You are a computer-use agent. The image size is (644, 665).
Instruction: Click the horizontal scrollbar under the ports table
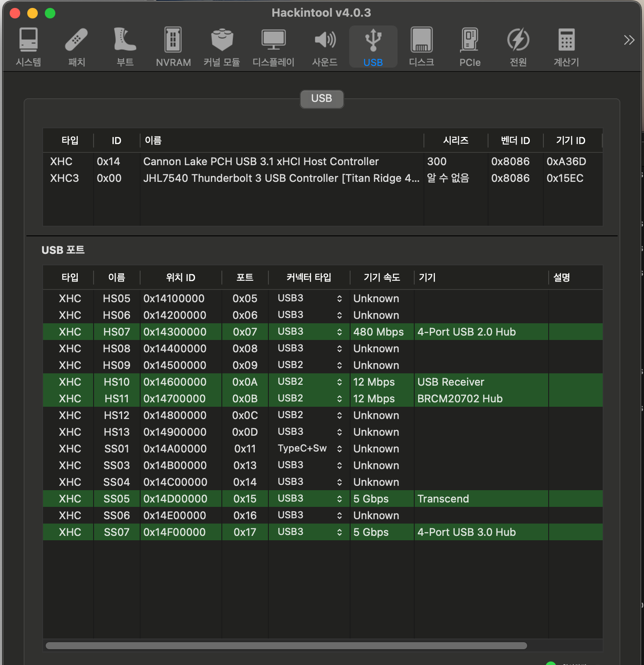[286, 646]
